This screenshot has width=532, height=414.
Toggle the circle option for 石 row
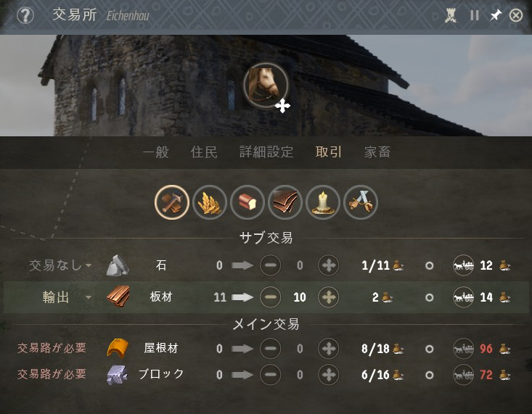(429, 265)
